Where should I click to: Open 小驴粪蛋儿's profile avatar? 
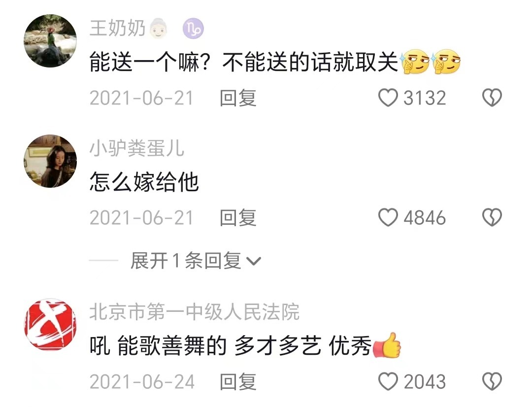coord(50,161)
